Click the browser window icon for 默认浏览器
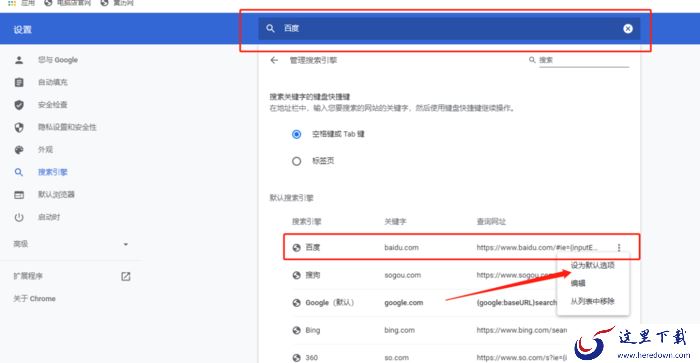The image size is (700, 363). [x=19, y=195]
